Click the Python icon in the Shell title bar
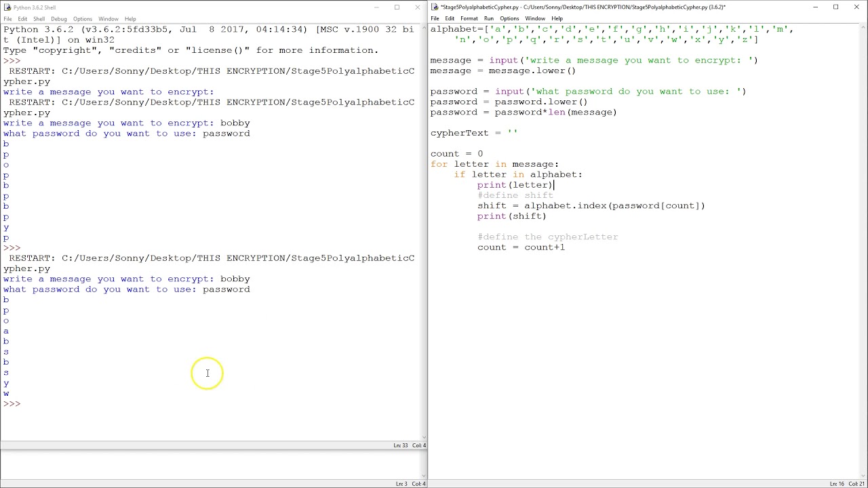 pyautogui.click(x=7, y=7)
